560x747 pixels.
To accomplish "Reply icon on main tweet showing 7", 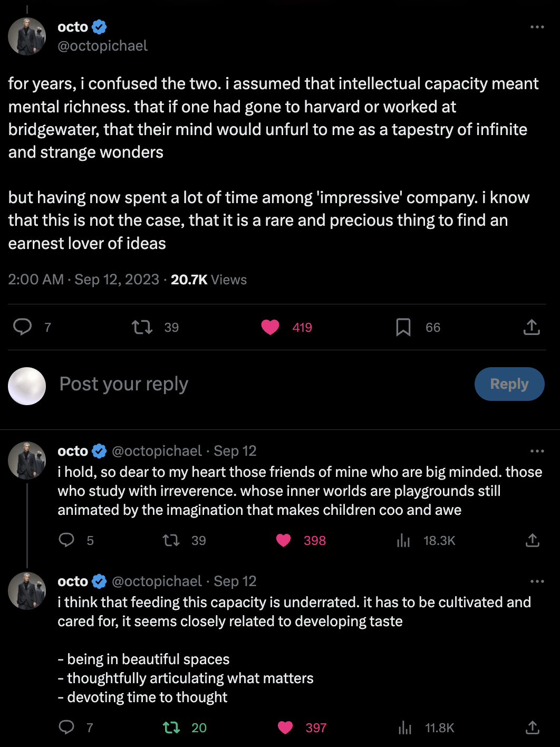I will (x=22, y=328).
